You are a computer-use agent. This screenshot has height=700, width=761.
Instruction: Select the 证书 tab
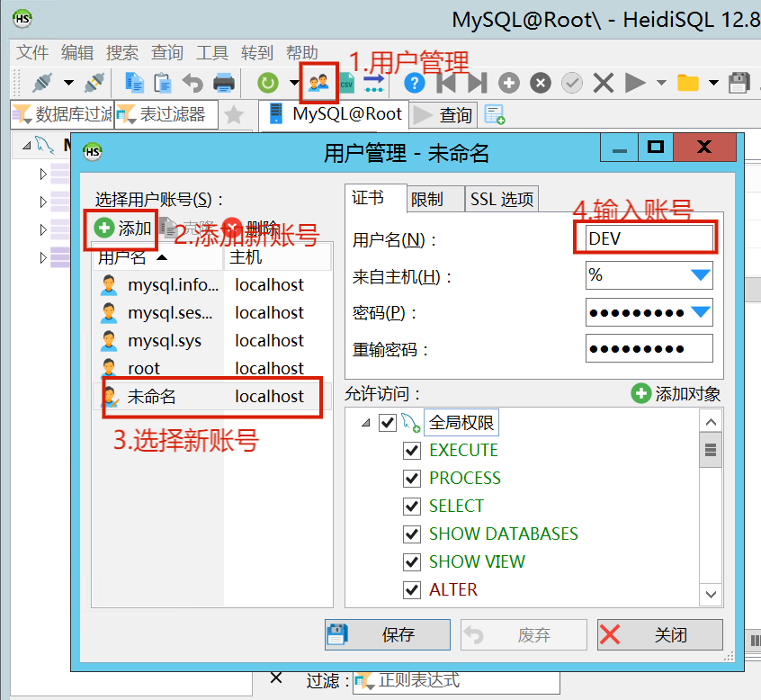click(x=376, y=198)
